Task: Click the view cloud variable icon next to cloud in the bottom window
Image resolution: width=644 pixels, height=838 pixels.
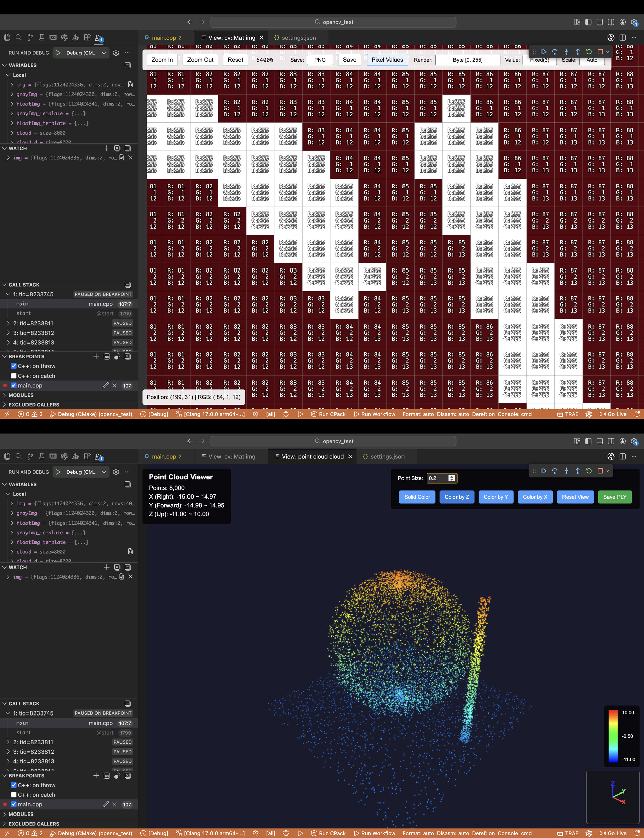Action: (x=130, y=551)
